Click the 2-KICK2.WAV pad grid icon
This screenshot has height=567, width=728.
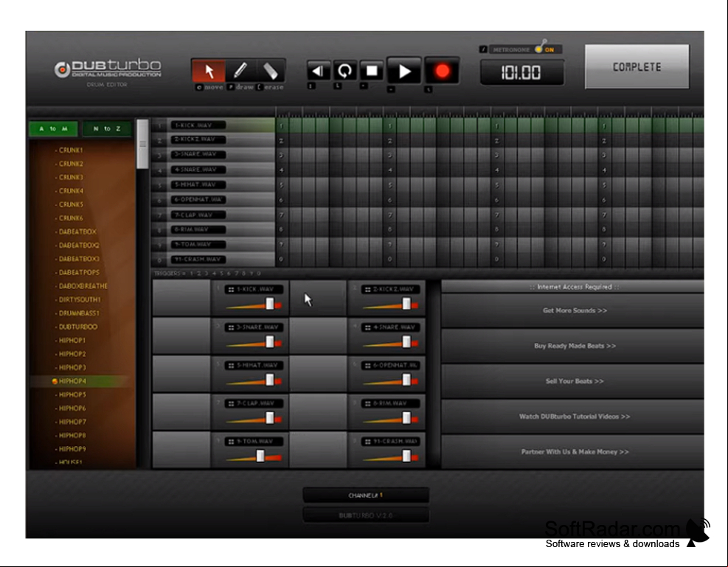(x=368, y=290)
